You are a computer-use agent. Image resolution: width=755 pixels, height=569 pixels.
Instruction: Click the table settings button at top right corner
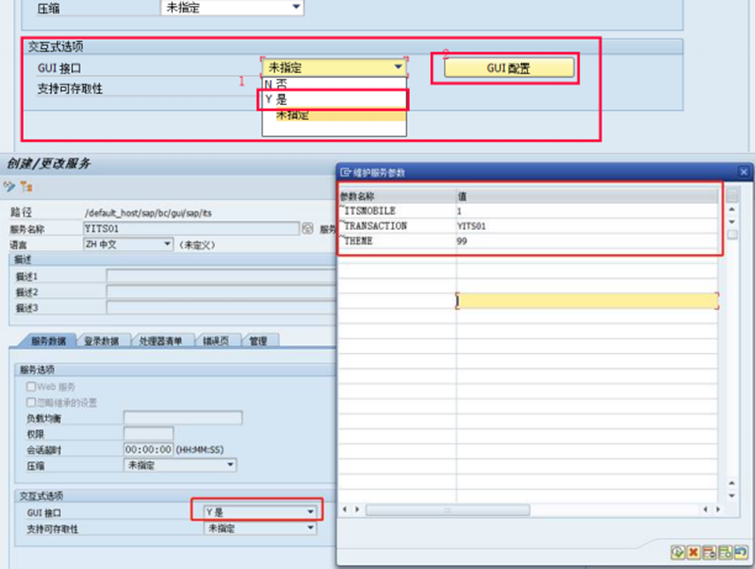[732, 195]
